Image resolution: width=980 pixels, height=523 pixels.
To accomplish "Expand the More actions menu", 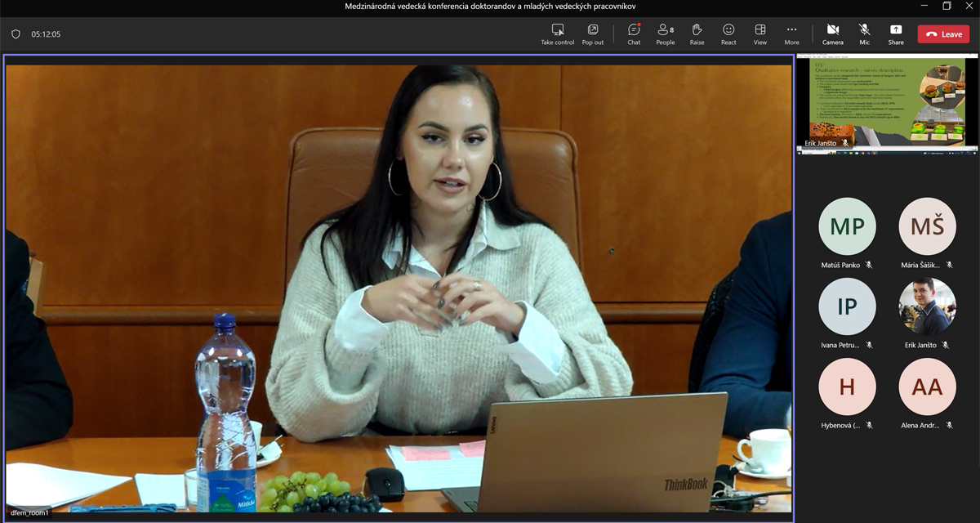I will (x=791, y=34).
